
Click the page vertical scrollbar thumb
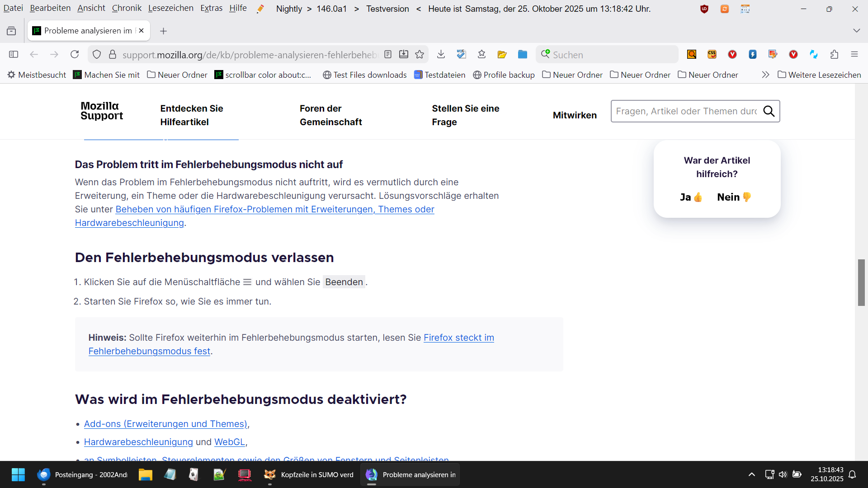tap(861, 282)
